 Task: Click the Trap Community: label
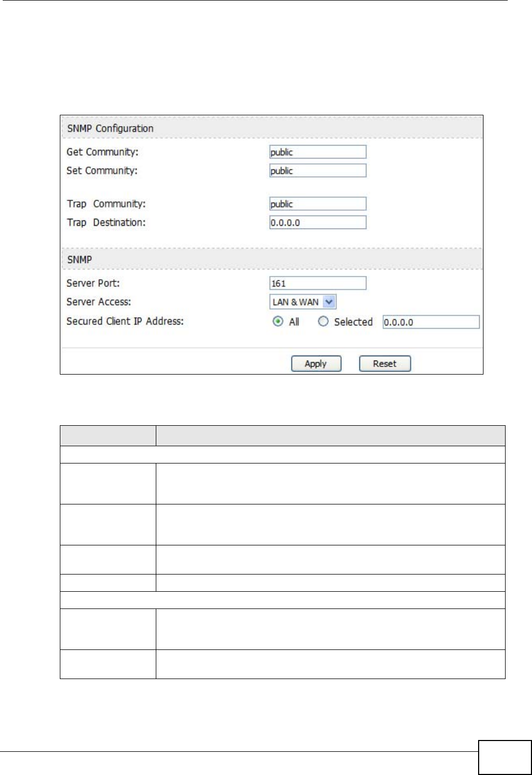click(x=106, y=204)
